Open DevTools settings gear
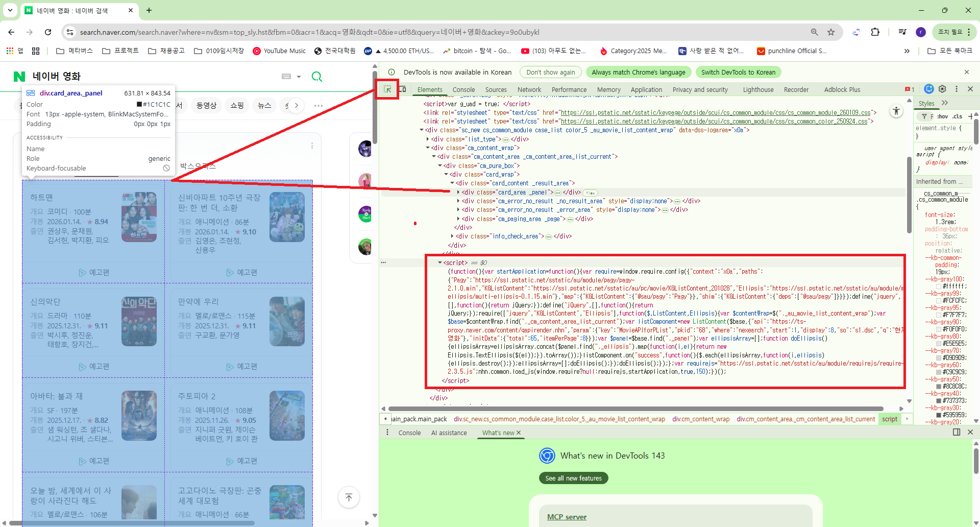 click(x=942, y=89)
